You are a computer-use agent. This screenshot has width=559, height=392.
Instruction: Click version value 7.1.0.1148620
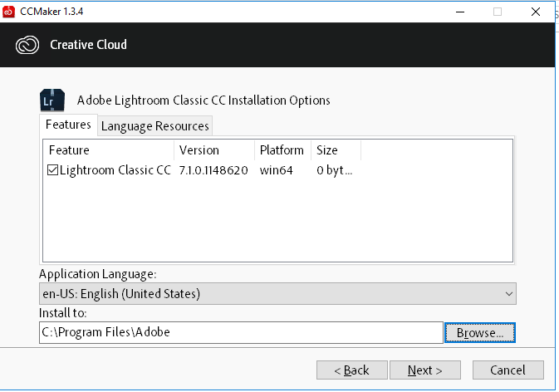(x=213, y=170)
